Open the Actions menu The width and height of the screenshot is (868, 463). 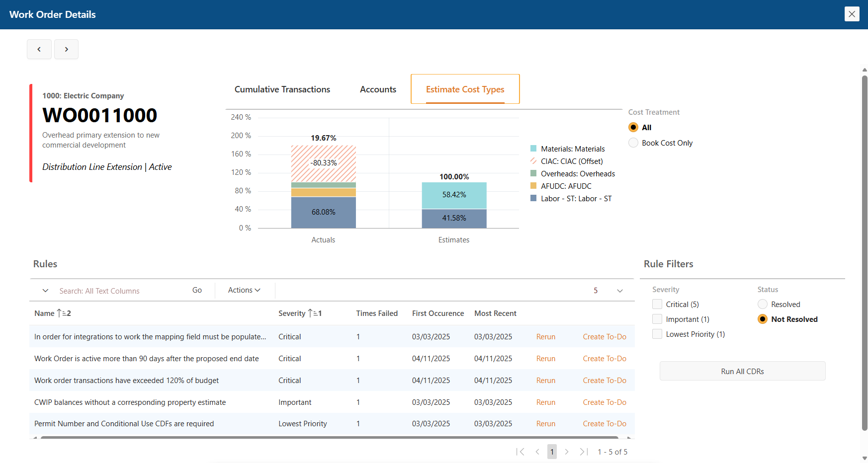(x=244, y=290)
